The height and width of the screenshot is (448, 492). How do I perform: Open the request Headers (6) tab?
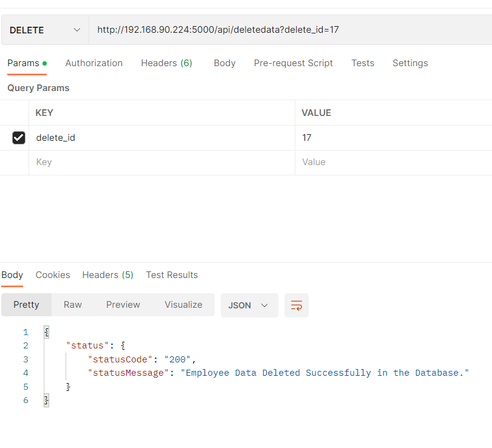coord(166,63)
